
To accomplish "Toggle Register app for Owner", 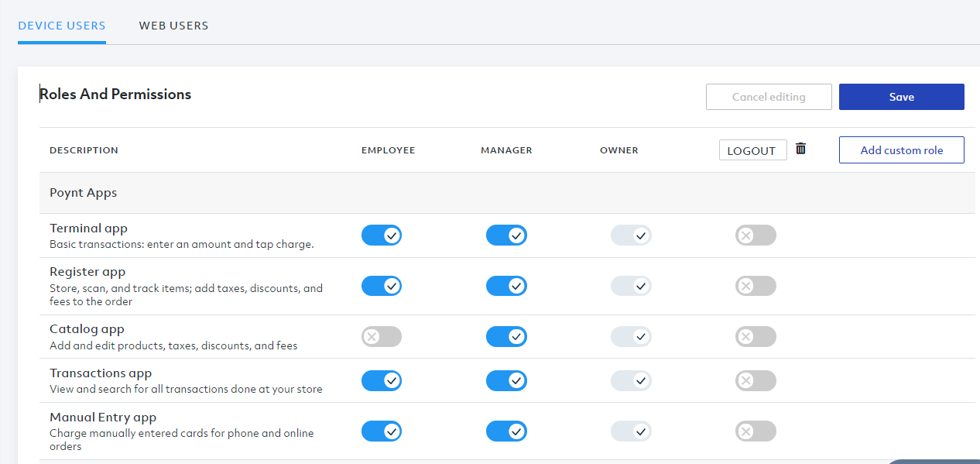I will (631, 286).
